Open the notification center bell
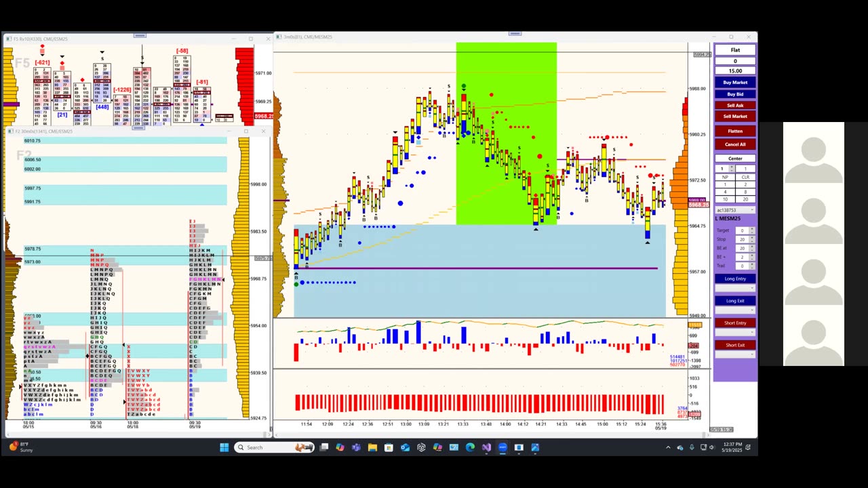This screenshot has width=868, height=488. click(x=748, y=447)
